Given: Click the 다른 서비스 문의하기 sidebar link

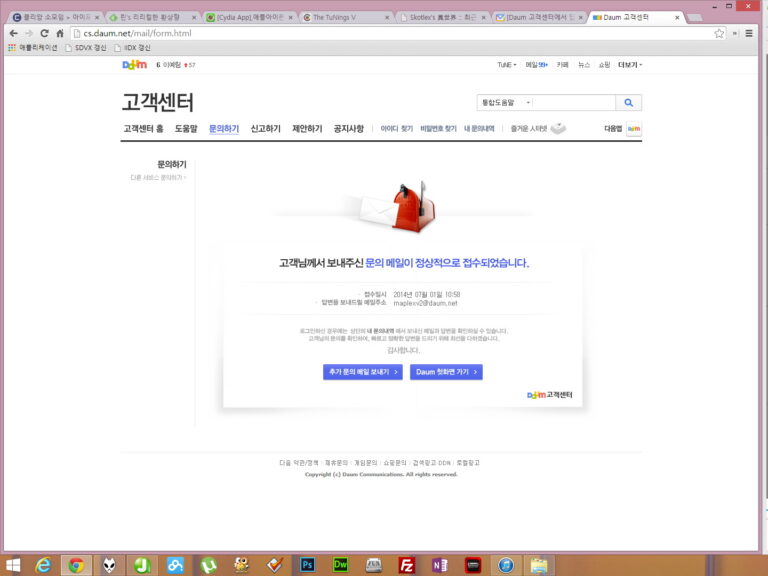Looking at the screenshot, I should (158, 177).
